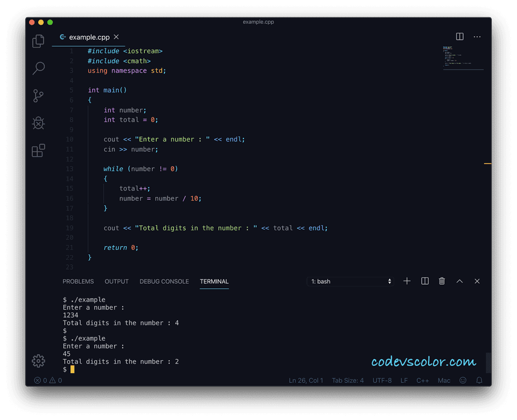Create new terminal with plus icon
This screenshot has height=420, width=517.
pos(407,281)
